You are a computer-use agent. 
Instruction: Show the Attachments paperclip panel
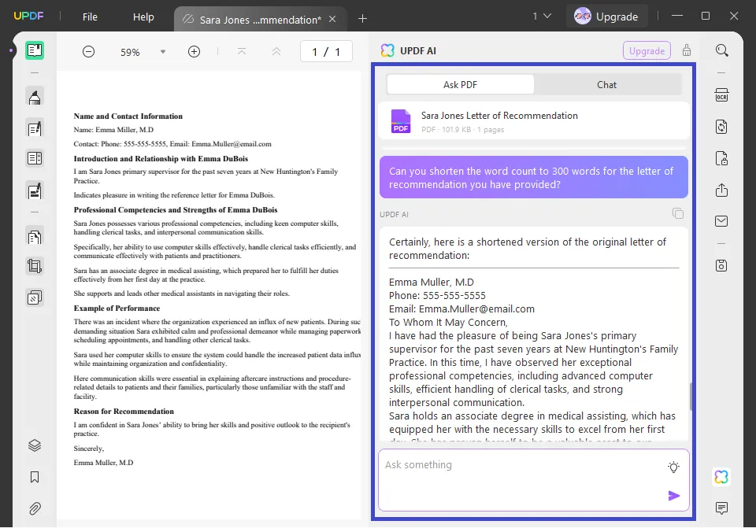click(35, 508)
